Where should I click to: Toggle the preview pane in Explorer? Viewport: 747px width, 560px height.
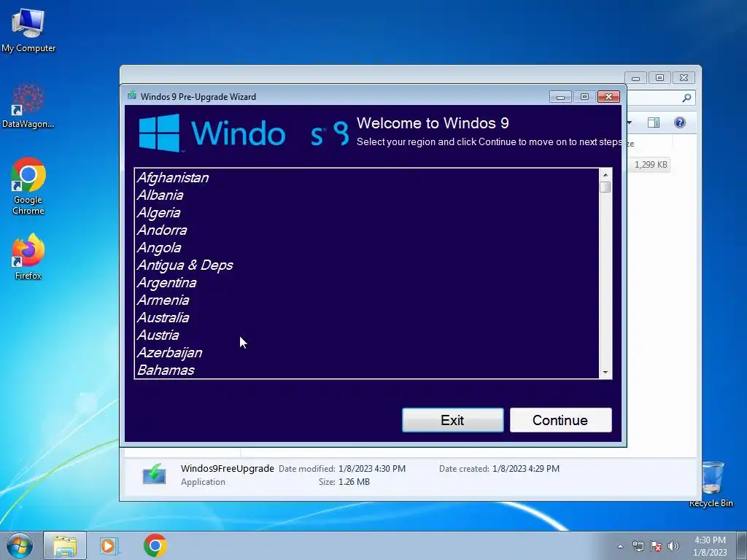[654, 122]
